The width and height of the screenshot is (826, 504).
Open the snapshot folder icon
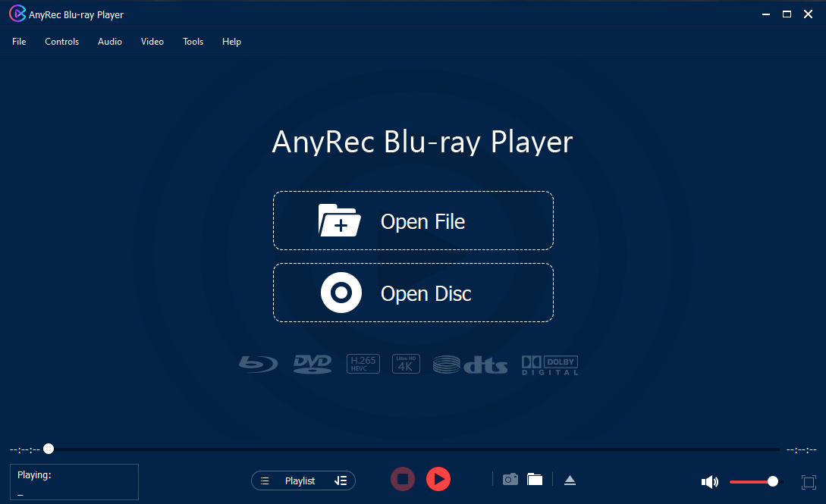[535, 479]
